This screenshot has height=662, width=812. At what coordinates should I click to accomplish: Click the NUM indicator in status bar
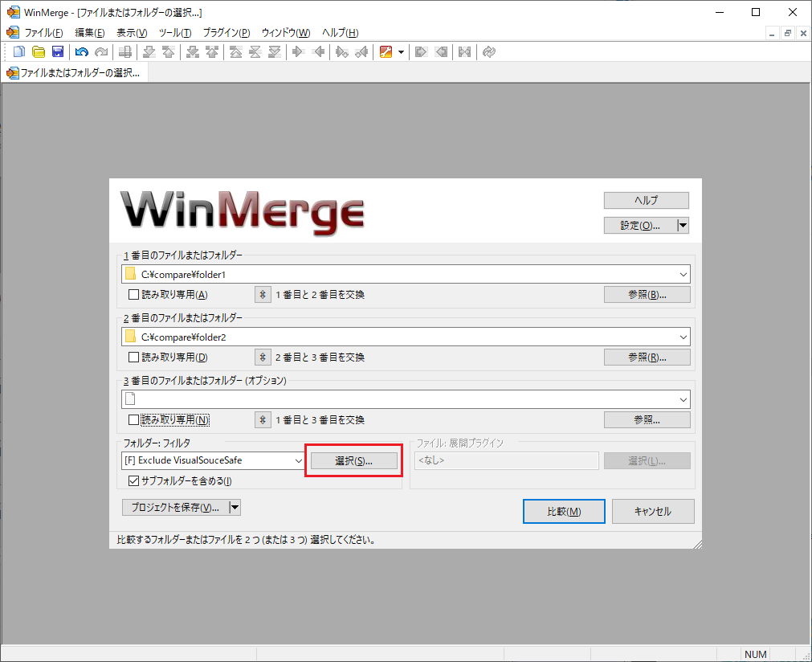click(x=755, y=654)
